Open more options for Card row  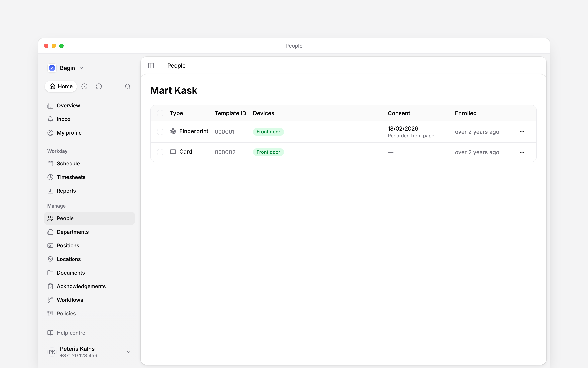(522, 152)
